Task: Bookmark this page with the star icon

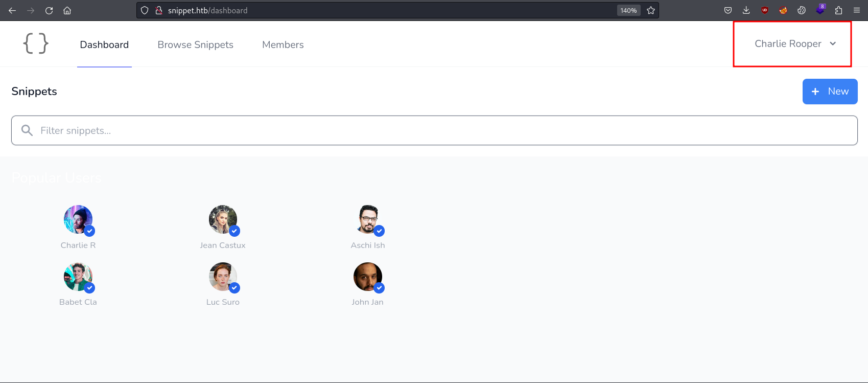Action: point(651,10)
